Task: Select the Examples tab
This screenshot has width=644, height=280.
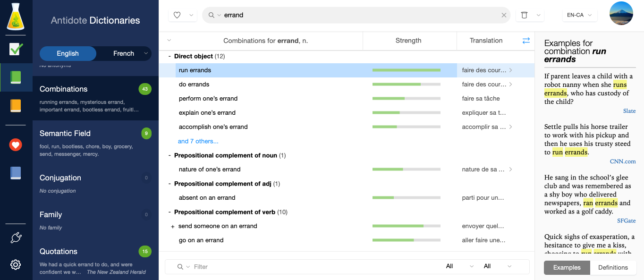Action: pyautogui.click(x=567, y=267)
